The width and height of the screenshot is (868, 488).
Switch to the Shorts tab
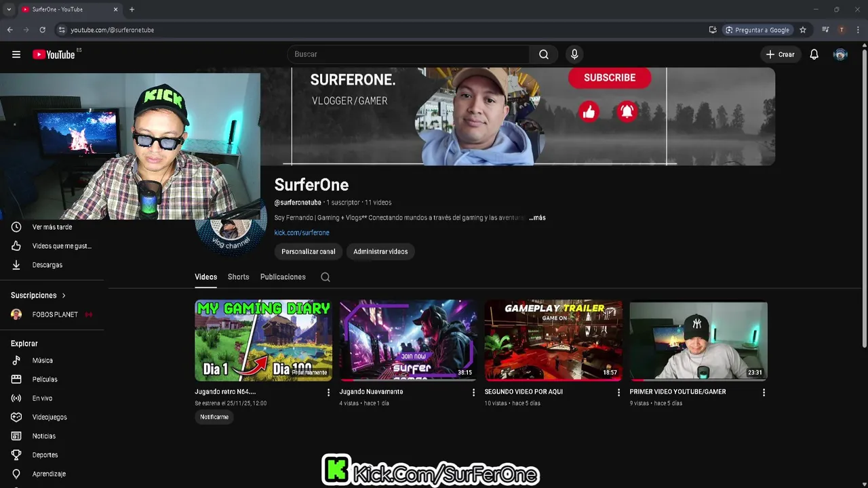point(238,277)
